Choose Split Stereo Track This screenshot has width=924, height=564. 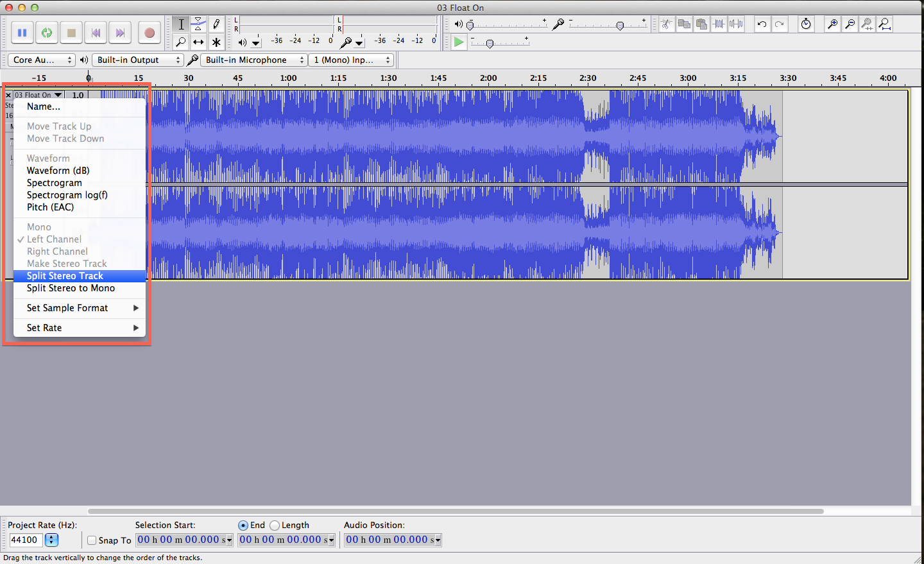click(x=80, y=276)
